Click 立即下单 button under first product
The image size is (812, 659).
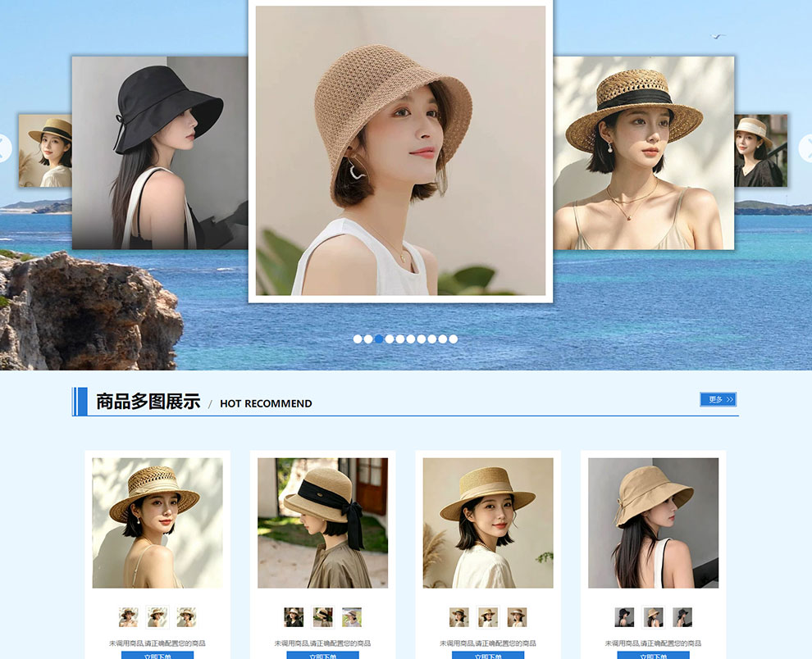coord(157,656)
